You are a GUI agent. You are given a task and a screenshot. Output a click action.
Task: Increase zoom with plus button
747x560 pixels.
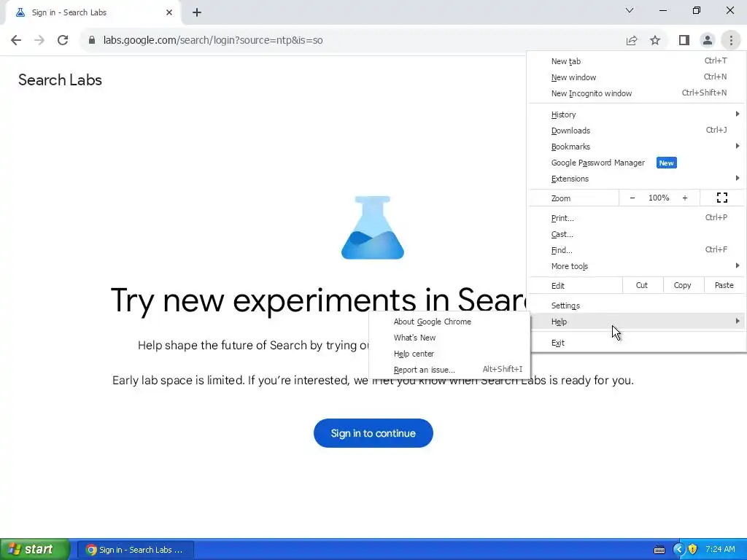pos(684,198)
